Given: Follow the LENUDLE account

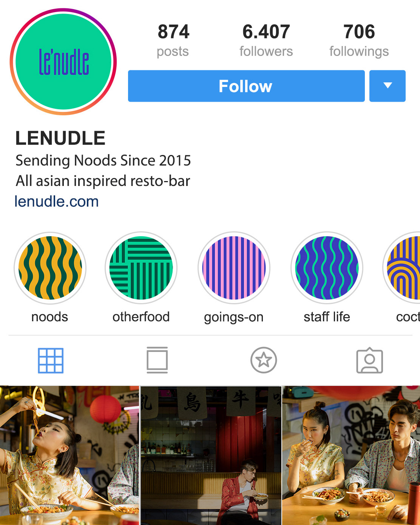Looking at the screenshot, I should (246, 86).
